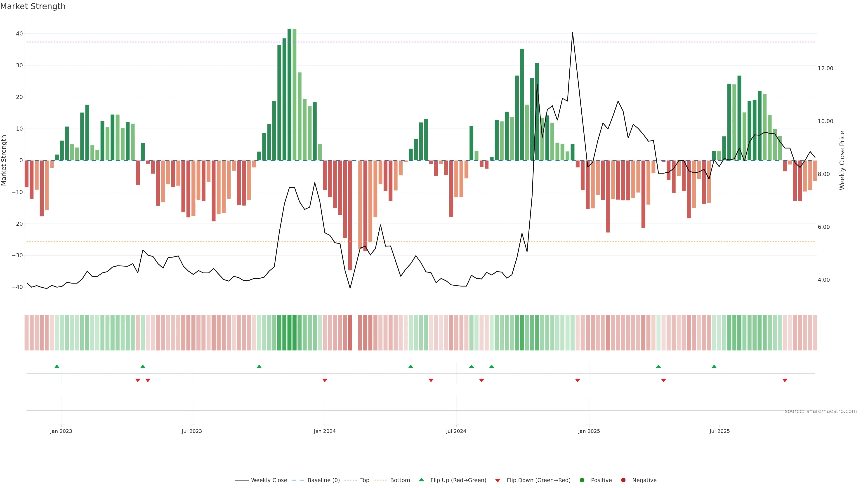This screenshot has height=488, width=868.
Task: Click the tallest green bar in the chart
Action: pyautogui.click(x=289, y=94)
